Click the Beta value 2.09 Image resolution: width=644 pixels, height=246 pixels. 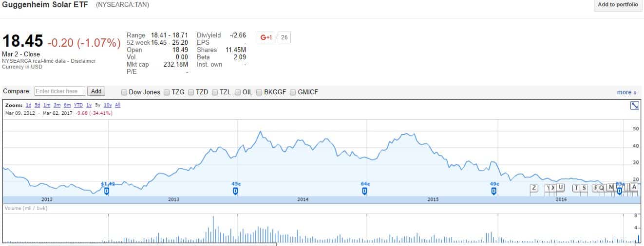[239, 57]
